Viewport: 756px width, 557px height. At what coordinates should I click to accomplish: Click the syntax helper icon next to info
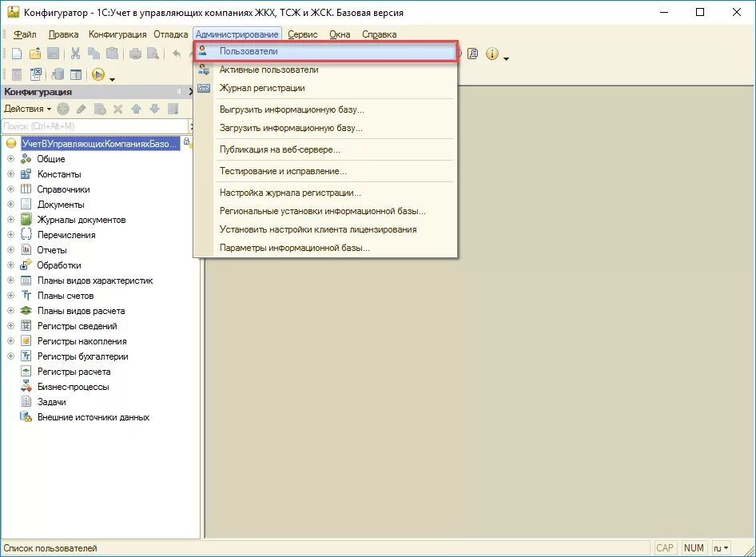[x=473, y=54]
